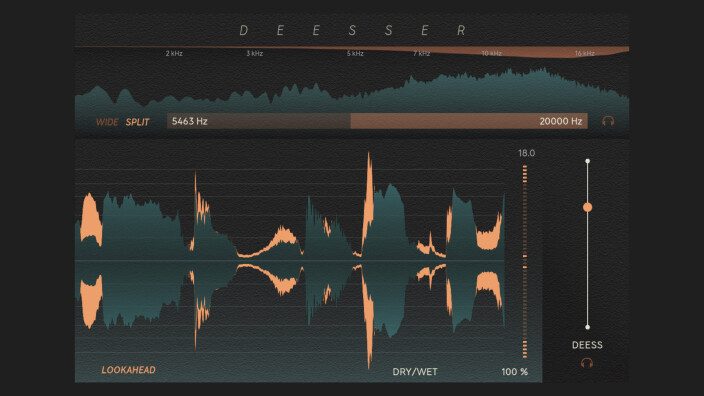This screenshot has width=704, height=396.
Task: Click the DEESSER title text
Action: (352, 31)
